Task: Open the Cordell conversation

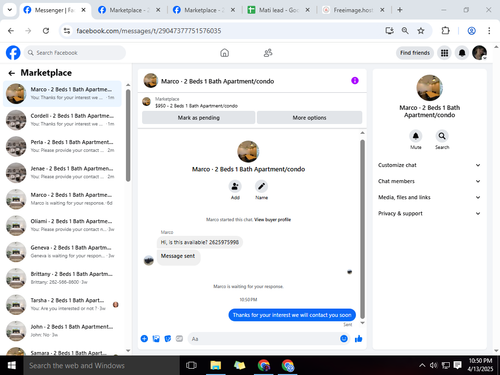Action: click(62, 120)
